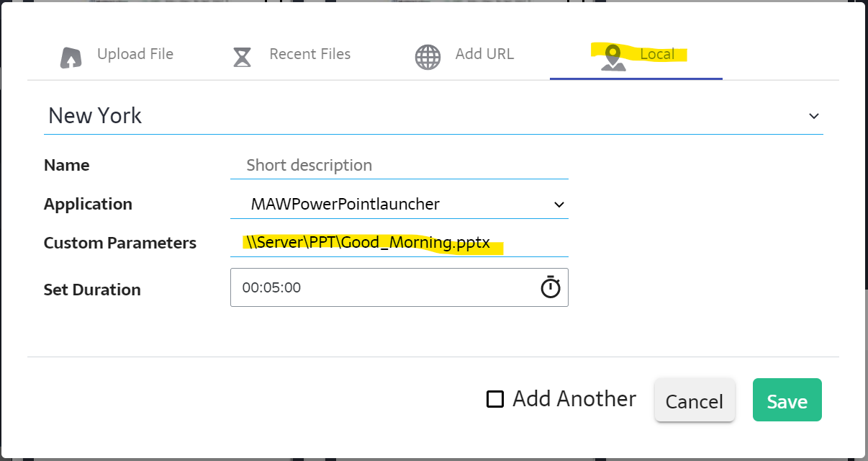Click the globe icon for Add URL
The height and width of the screenshot is (461, 868).
click(x=428, y=57)
